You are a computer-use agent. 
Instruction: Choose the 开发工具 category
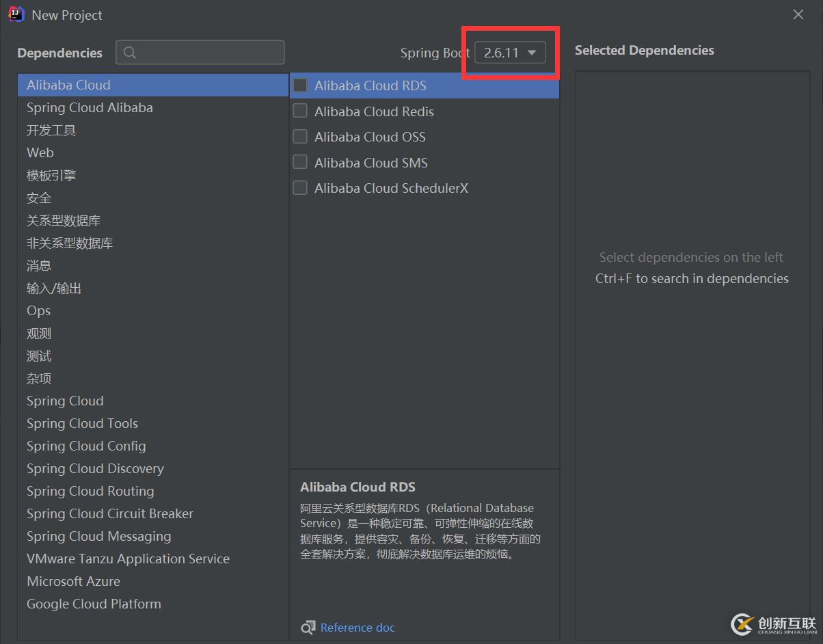153,130
